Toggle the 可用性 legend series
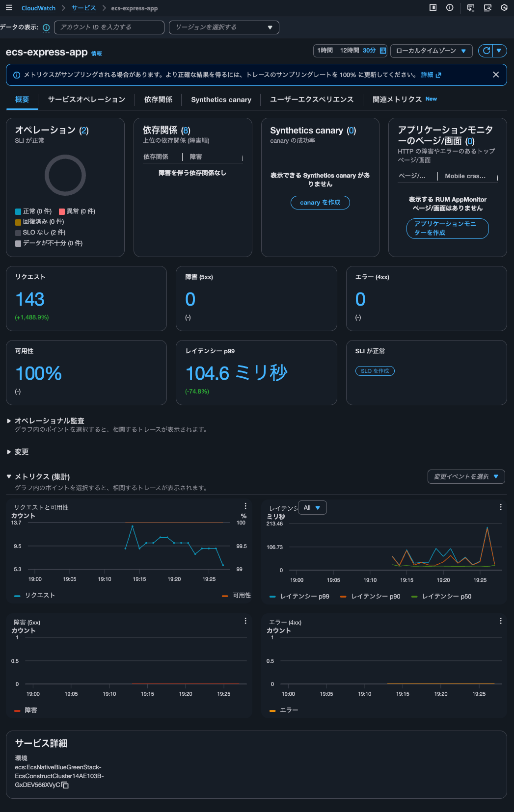 click(236, 595)
